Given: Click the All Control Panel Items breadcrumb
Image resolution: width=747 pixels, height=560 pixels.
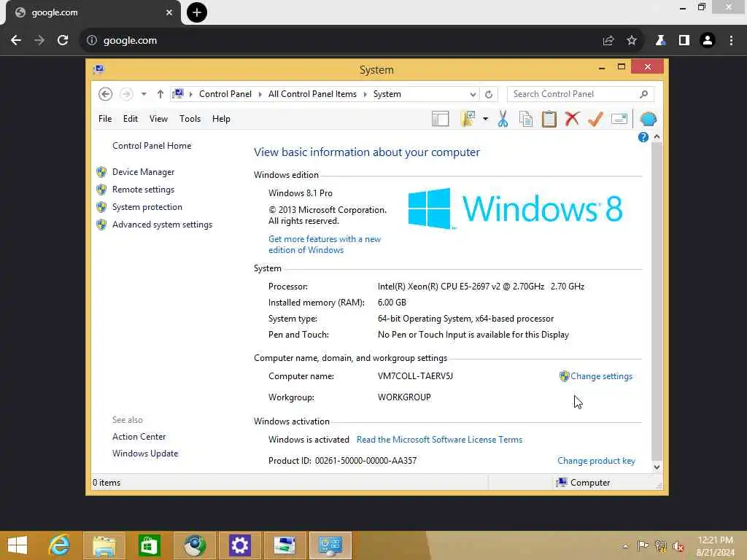Looking at the screenshot, I should coord(312,94).
